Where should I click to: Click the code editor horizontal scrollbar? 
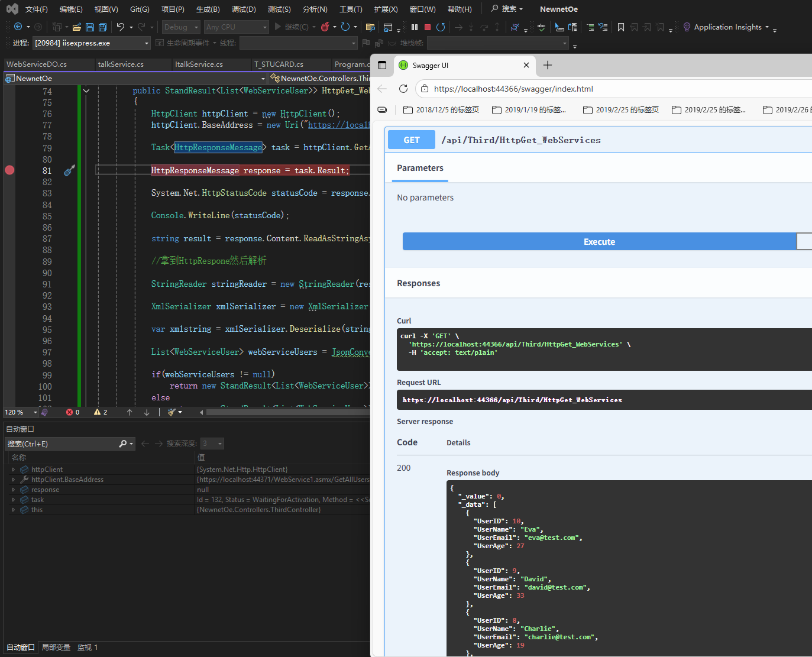tap(287, 412)
